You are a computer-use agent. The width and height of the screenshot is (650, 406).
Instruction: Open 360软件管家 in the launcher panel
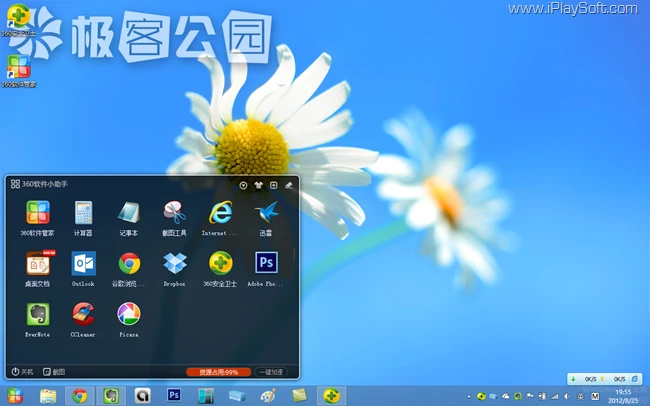[37, 213]
